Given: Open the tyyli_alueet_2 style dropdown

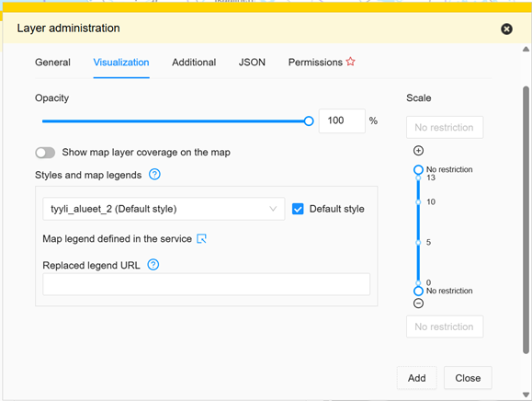Looking at the screenshot, I should [x=164, y=209].
